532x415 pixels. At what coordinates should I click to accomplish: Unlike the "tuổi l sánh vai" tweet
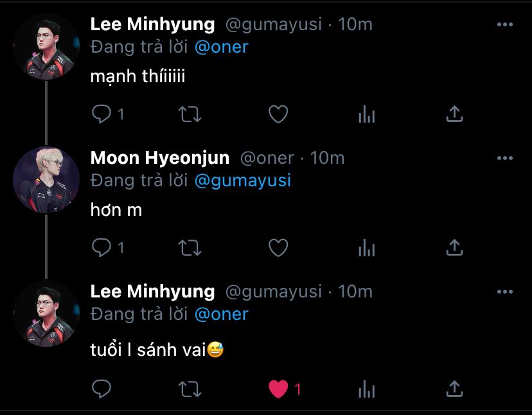coord(278,389)
